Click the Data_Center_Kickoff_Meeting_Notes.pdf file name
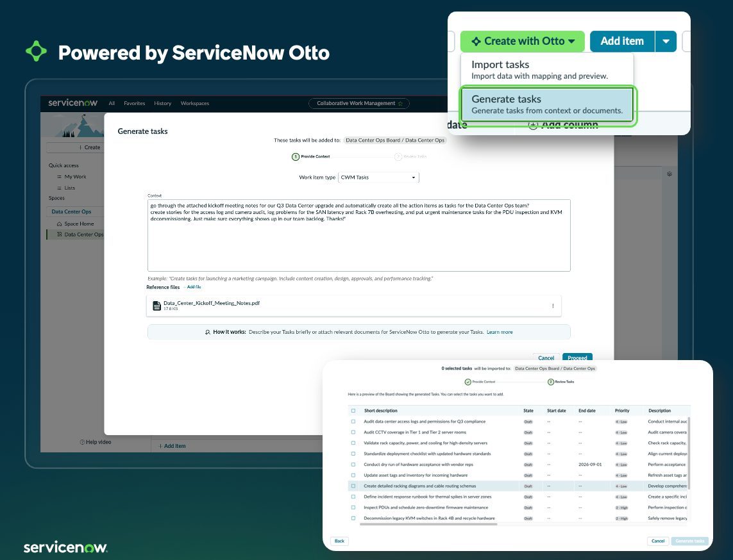The image size is (733, 560). 211,303
